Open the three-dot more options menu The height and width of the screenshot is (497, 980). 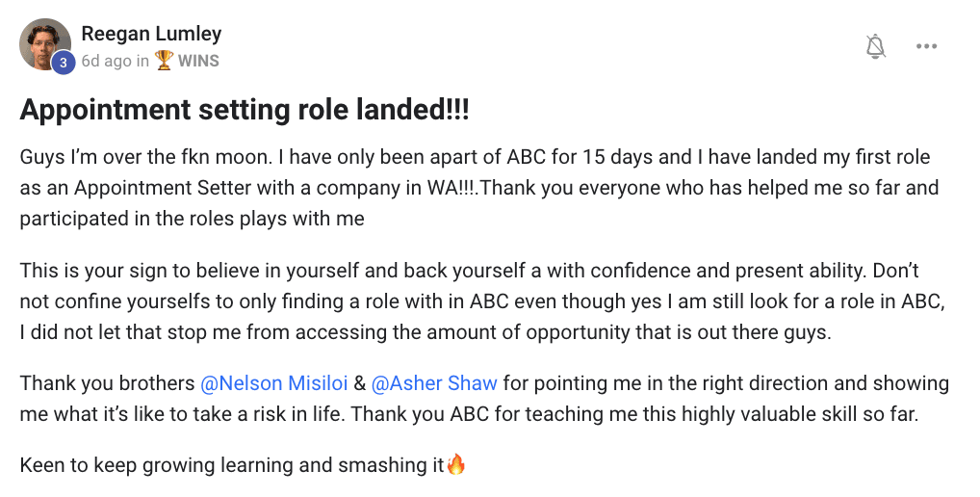(926, 46)
